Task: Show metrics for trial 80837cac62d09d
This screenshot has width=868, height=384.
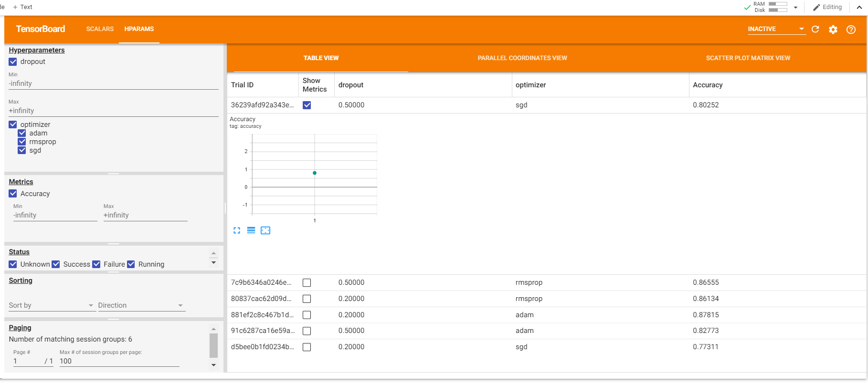Action: click(307, 299)
